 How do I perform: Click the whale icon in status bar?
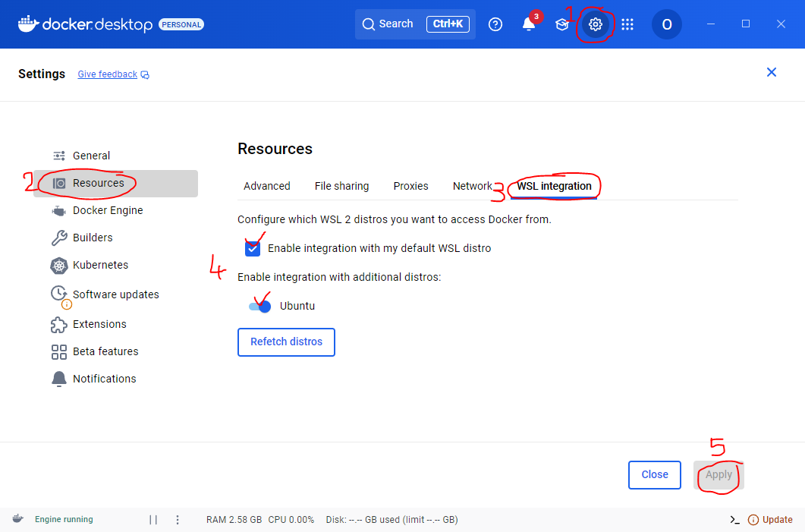[x=18, y=518]
